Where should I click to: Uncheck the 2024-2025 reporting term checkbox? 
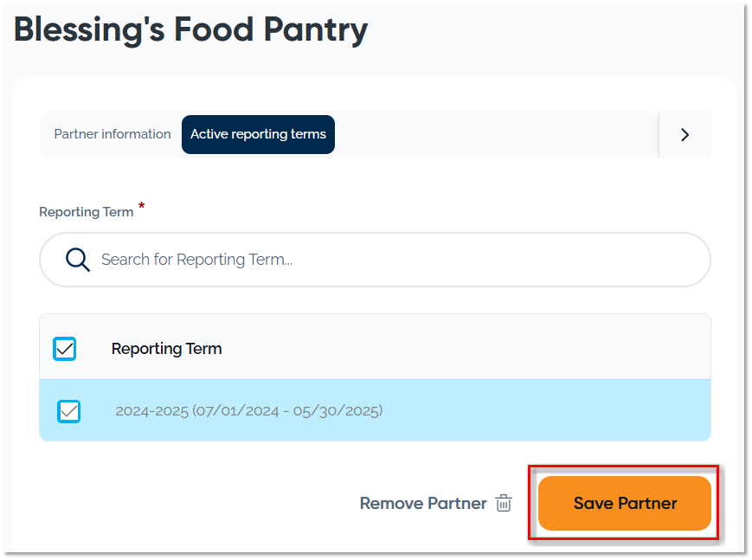(69, 411)
